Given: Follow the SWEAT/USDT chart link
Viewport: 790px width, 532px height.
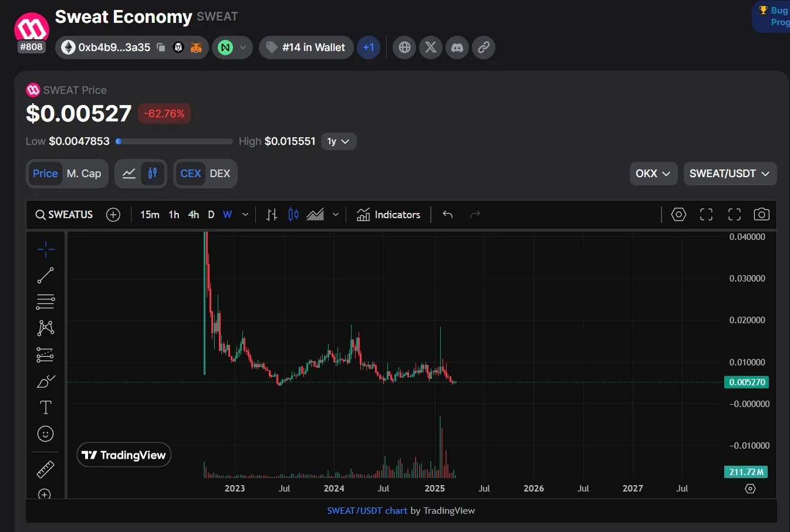Looking at the screenshot, I should (367, 511).
